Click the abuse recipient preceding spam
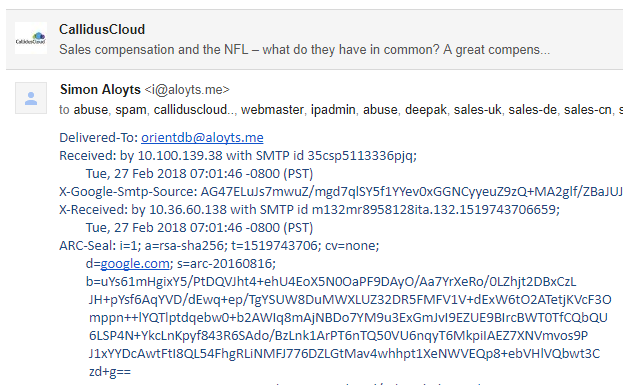 pyautogui.click(x=91, y=110)
